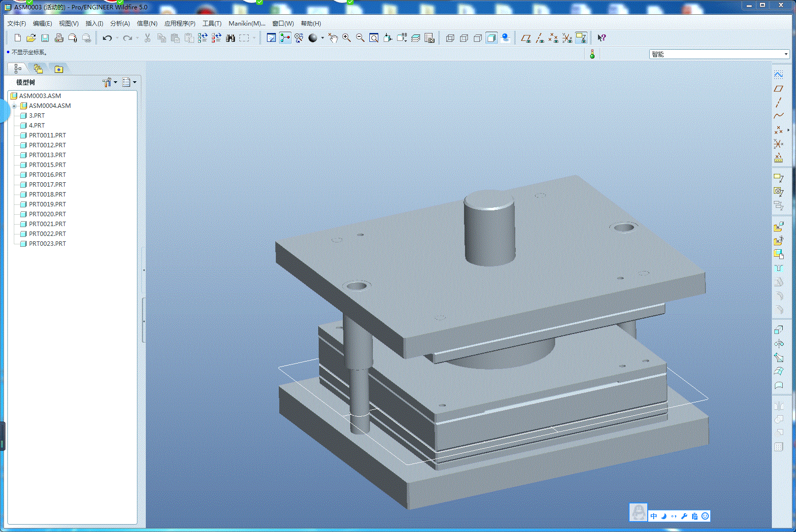This screenshot has height=532, width=796.
Task: Click the regeneration traffic light icon
Action: (x=592, y=54)
